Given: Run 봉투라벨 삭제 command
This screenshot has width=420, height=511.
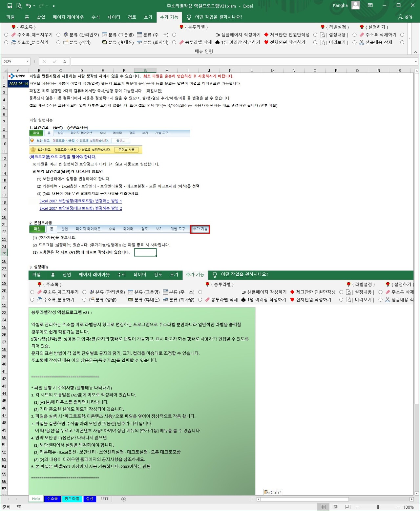Looking at the screenshot, I should tap(195, 42).
